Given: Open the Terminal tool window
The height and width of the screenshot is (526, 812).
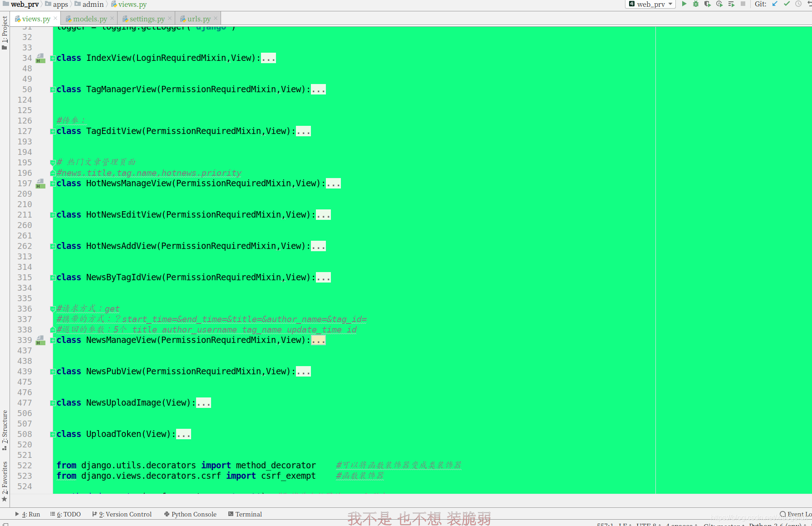Looking at the screenshot, I should tap(245, 514).
